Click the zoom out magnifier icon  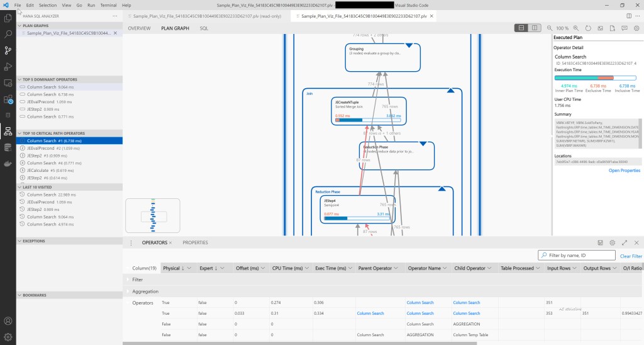550,28
